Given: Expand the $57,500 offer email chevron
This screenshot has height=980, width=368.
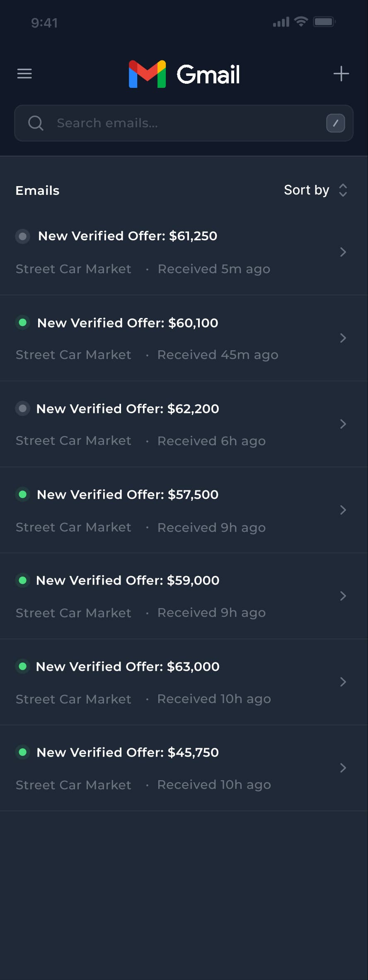Looking at the screenshot, I should [x=343, y=510].
